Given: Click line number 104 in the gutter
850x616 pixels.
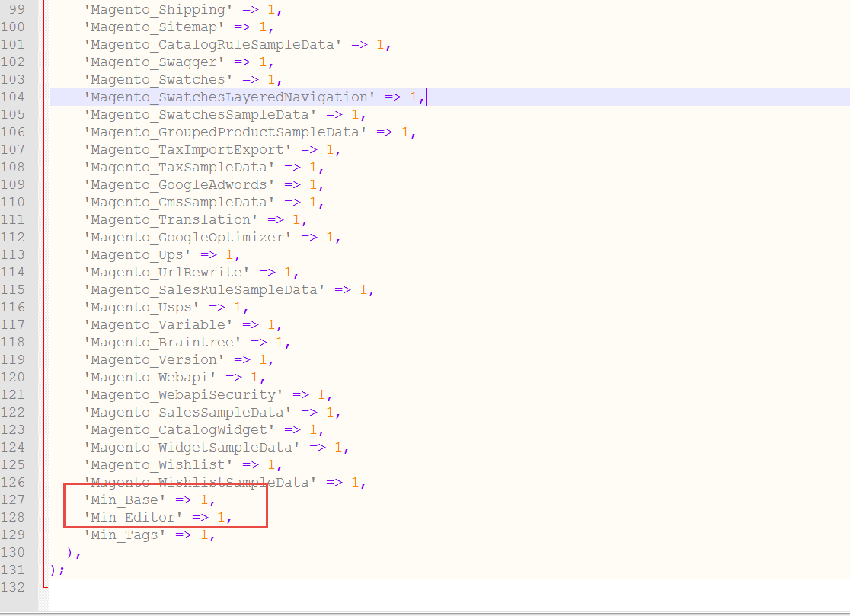Looking at the screenshot, I should coord(12,97).
